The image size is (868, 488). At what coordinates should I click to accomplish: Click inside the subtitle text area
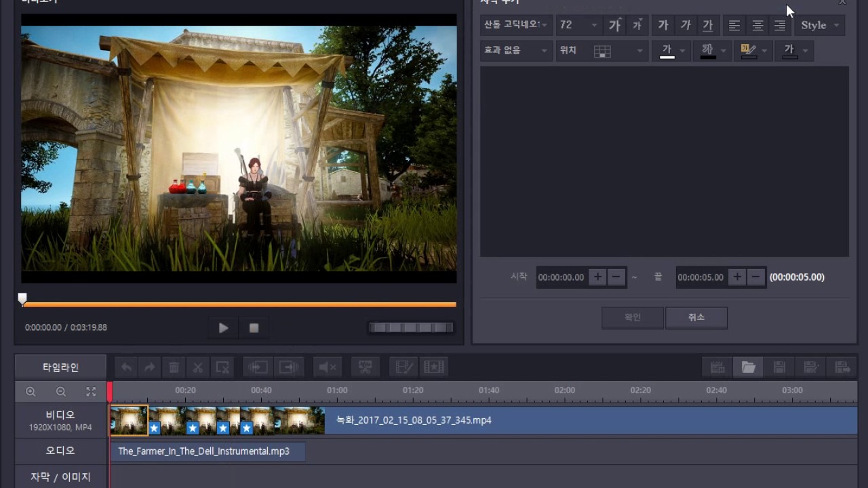pos(665,161)
